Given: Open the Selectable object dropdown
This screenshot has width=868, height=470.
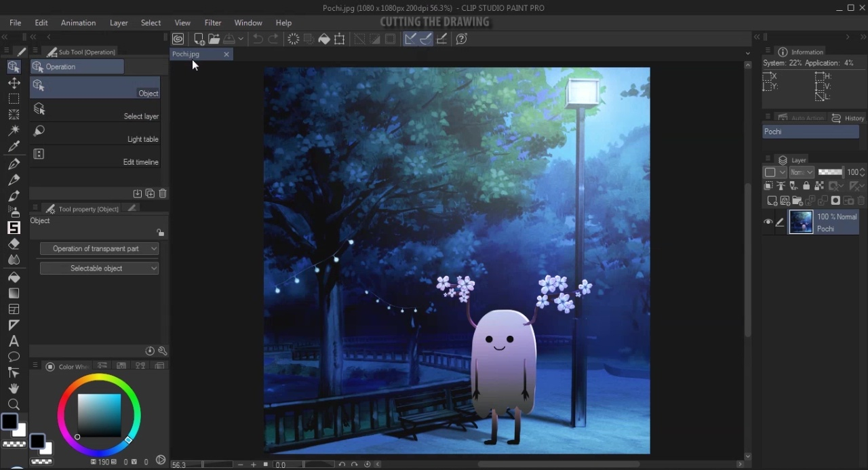Looking at the screenshot, I should pos(99,268).
